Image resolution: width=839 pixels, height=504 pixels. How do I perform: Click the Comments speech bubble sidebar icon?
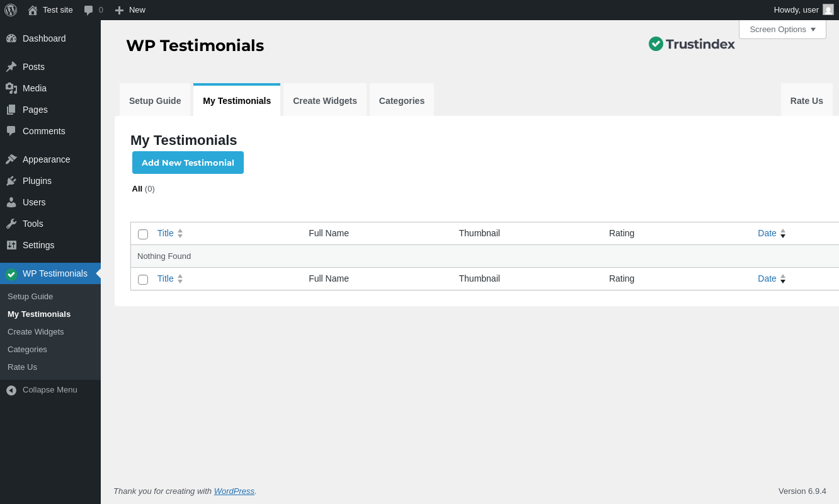tap(11, 131)
